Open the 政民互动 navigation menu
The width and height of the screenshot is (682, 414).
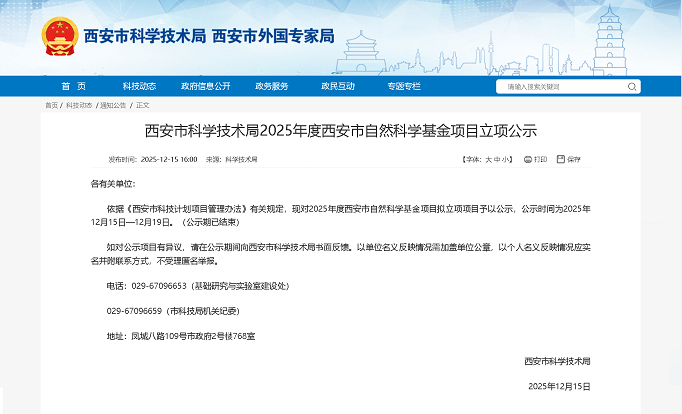click(x=337, y=86)
